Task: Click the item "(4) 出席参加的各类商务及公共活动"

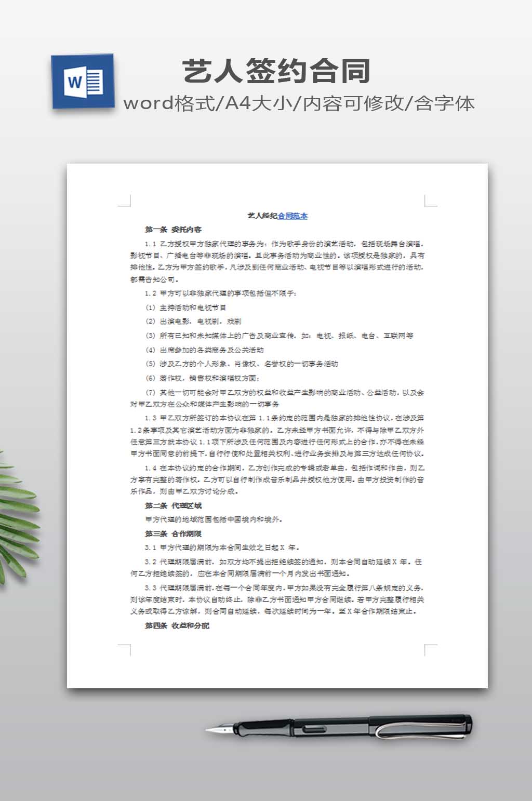Action: [x=204, y=350]
